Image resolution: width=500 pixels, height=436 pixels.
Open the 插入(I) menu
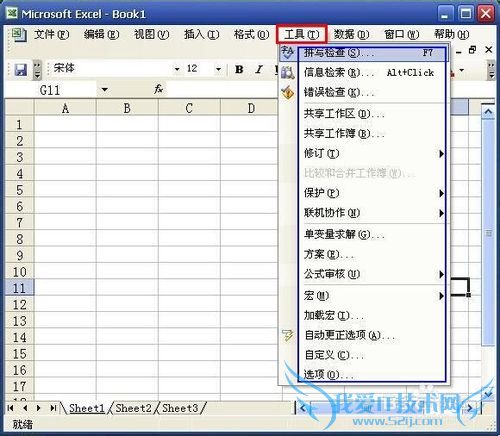202,34
